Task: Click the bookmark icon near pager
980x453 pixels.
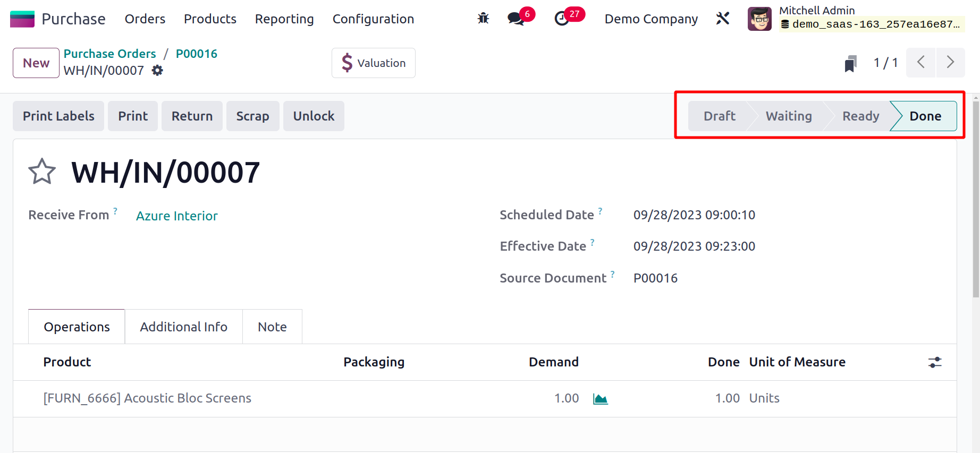Action: (x=850, y=63)
